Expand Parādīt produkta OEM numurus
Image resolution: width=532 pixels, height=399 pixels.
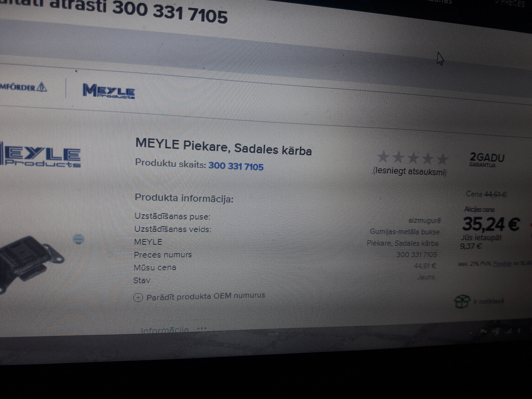(x=206, y=296)
